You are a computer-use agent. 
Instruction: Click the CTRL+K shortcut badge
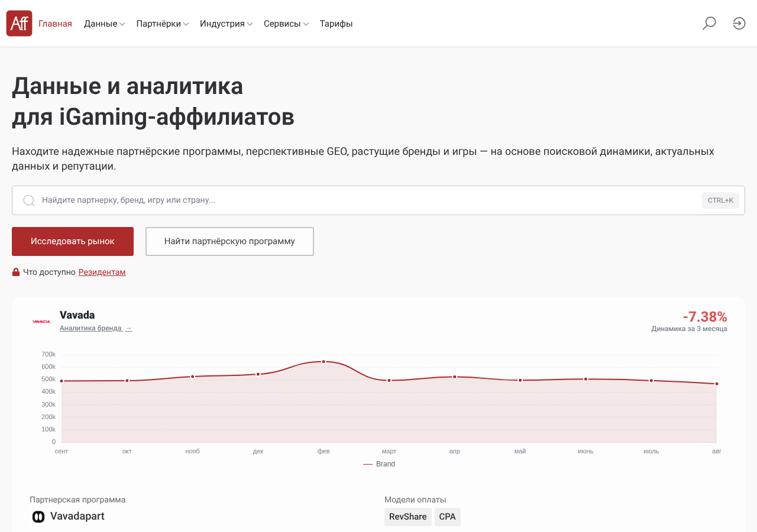[720, 200]
